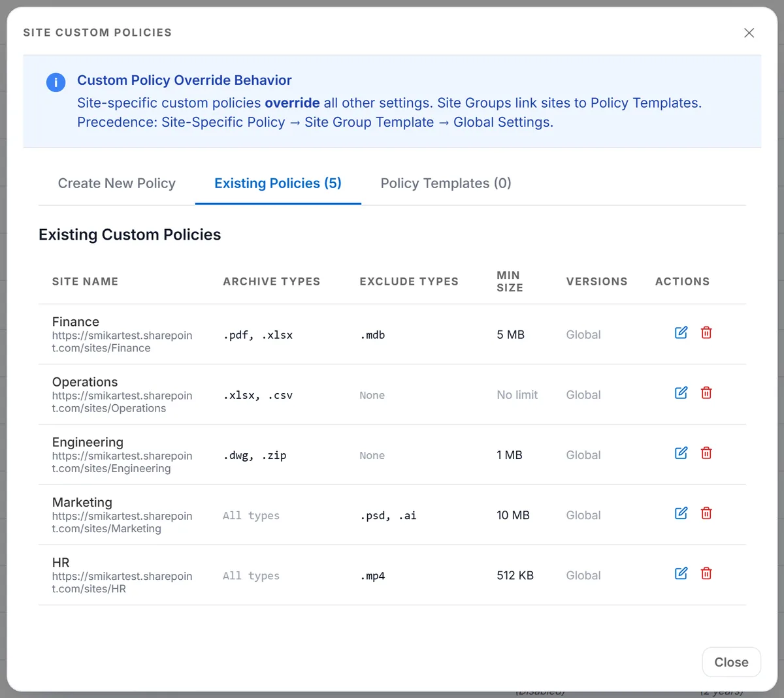
Task: Click the HR site URL text
Action: coord(122,582)
